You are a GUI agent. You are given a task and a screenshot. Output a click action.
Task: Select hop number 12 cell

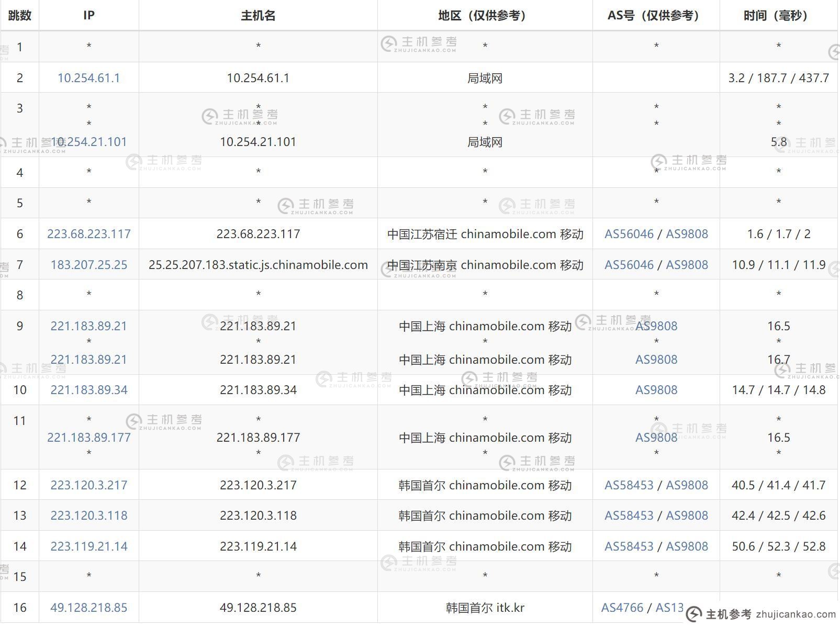20,485
